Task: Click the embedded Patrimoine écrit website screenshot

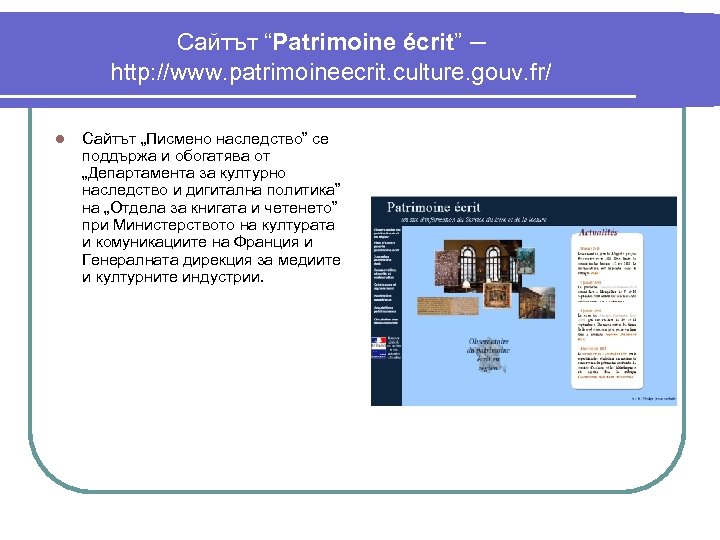Action: [x=523, y=301]
